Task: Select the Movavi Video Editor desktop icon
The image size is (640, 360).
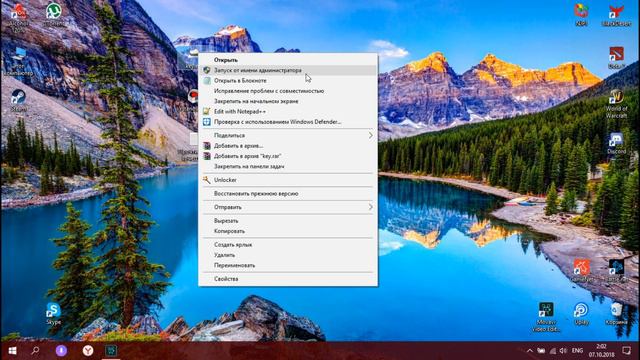Action: pyautogui.click(x=546, y=316)
